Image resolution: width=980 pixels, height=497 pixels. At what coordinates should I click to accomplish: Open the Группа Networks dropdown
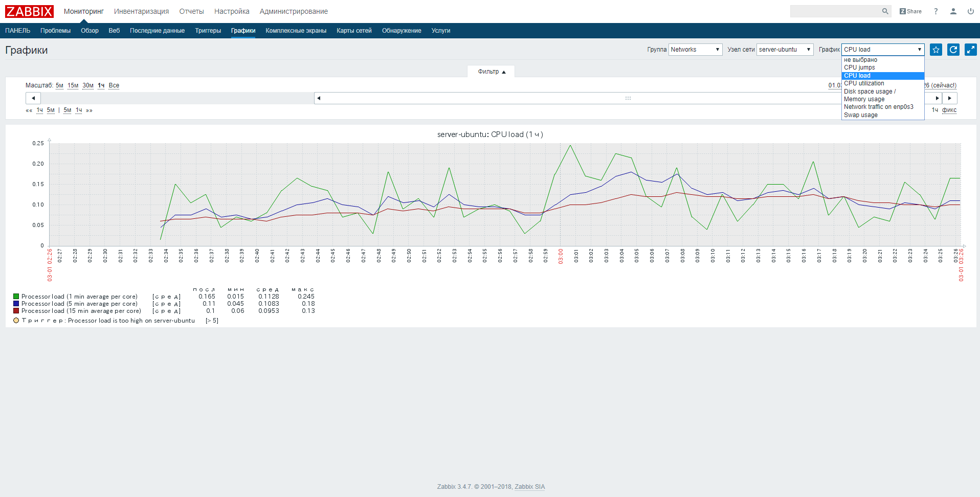pyautogui.click(x=695, y=50)
